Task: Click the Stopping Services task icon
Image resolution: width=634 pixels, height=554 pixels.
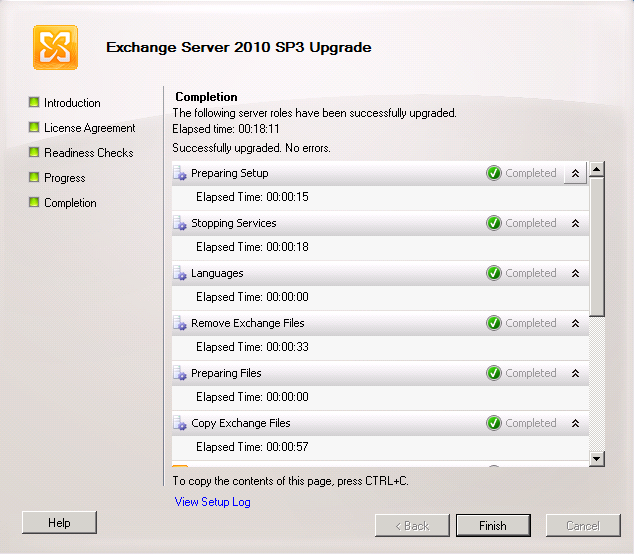Action: click(x=180, y=223)
